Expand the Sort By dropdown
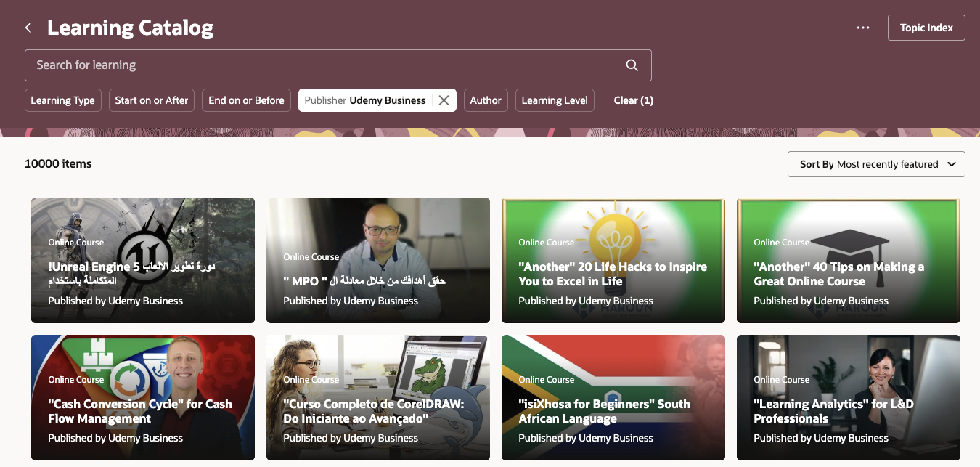Viewport: 980px width, 467px height. pyautogui.click(x=876, y=164)
